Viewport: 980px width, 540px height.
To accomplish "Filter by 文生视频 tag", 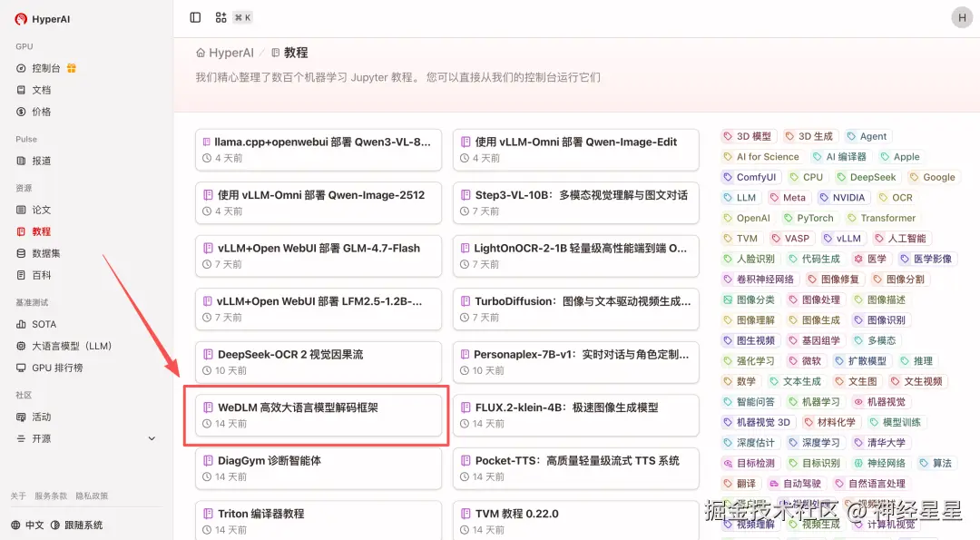I will pyautogui.click(x=916, y=381).
